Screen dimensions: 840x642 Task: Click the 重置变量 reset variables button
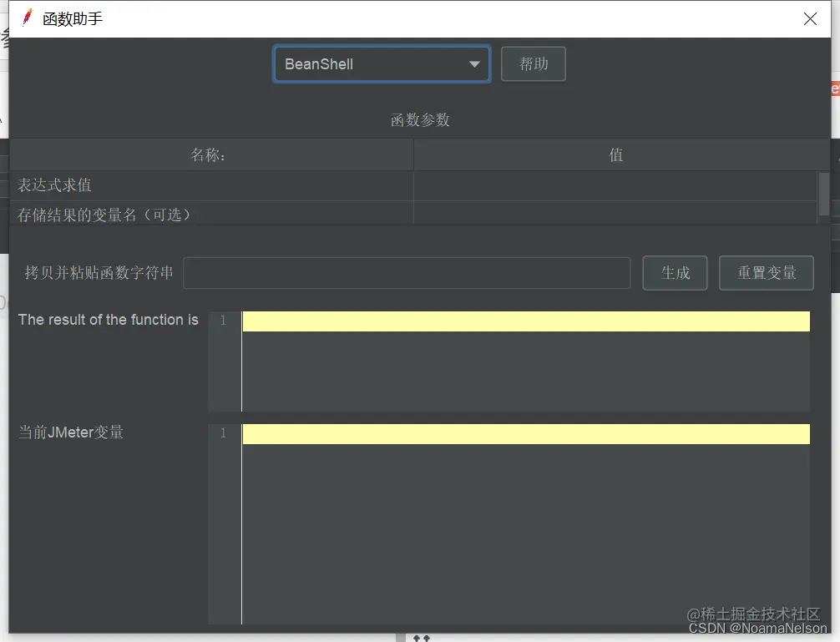pos(766,273)
